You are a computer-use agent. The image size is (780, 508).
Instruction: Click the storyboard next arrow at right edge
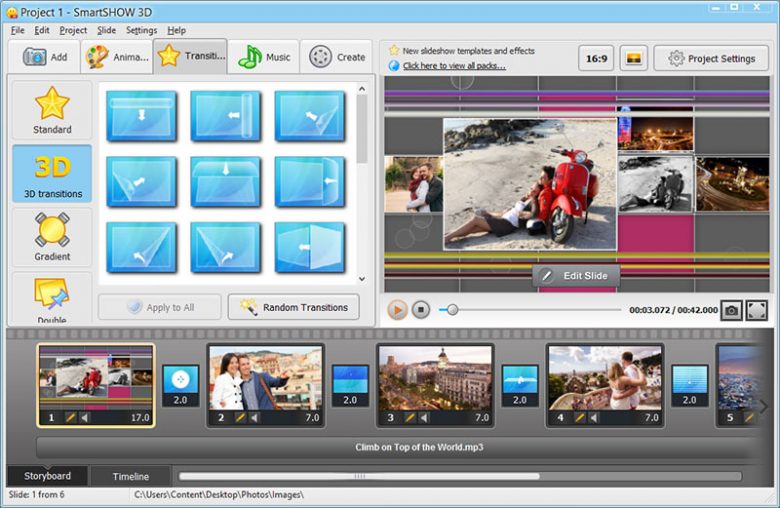764,406
